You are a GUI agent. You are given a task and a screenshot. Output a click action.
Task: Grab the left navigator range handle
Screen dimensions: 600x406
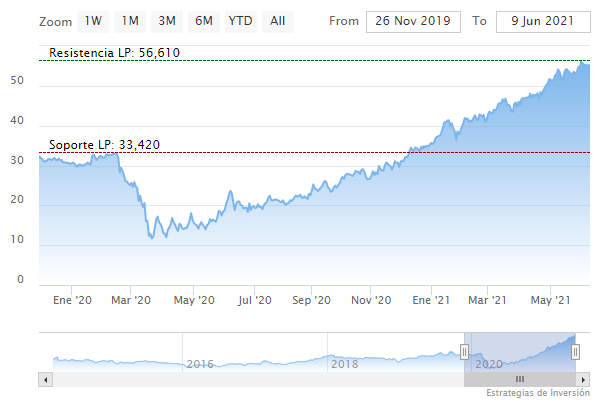tap(464, 351)
